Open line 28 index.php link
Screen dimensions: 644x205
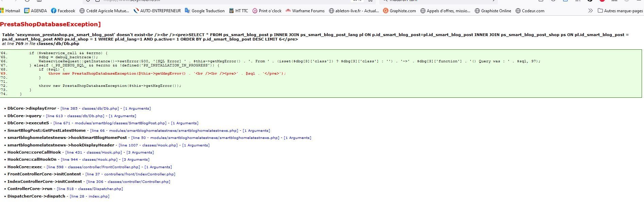click(x=89, y=196)
